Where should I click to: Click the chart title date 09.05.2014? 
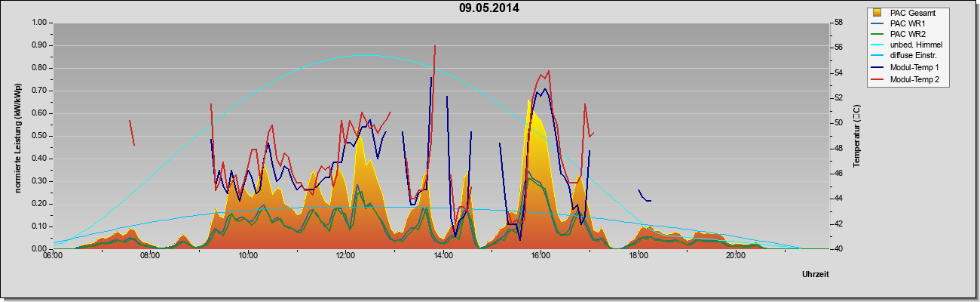click(x=489, y=8)
